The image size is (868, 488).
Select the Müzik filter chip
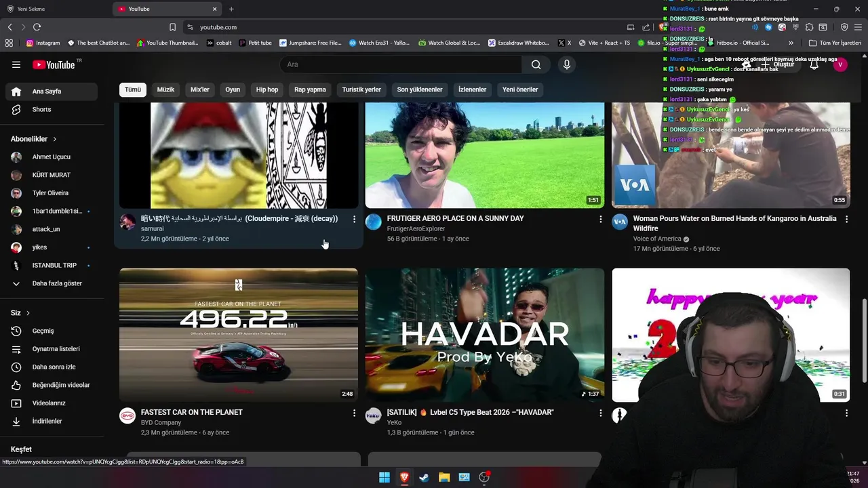pos(165,89)
